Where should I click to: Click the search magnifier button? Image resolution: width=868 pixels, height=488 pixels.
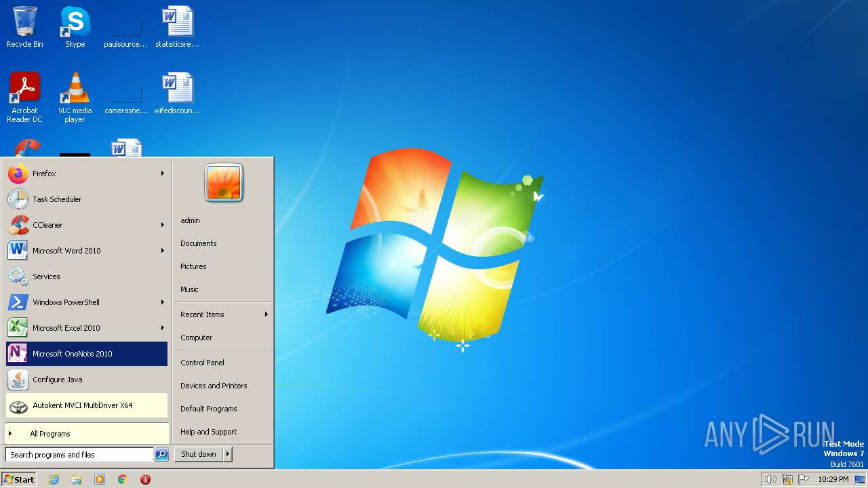click(x=161, y=455)
